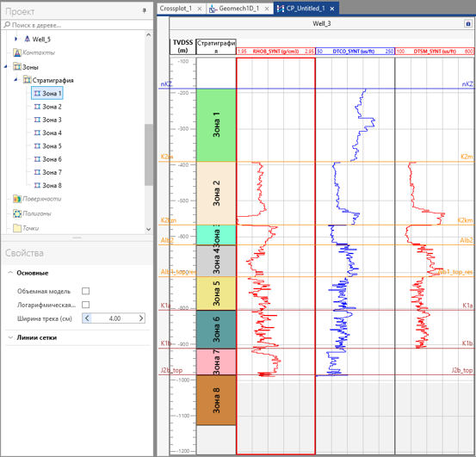Click the Зона 3 zone icon
476x457 pixels.
point(37,120)
